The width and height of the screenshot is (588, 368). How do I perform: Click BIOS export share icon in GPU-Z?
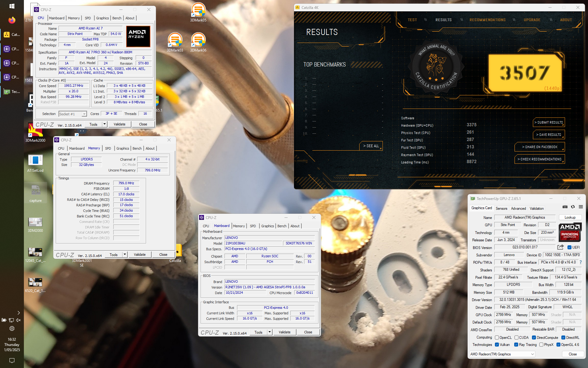coord(560,247)
